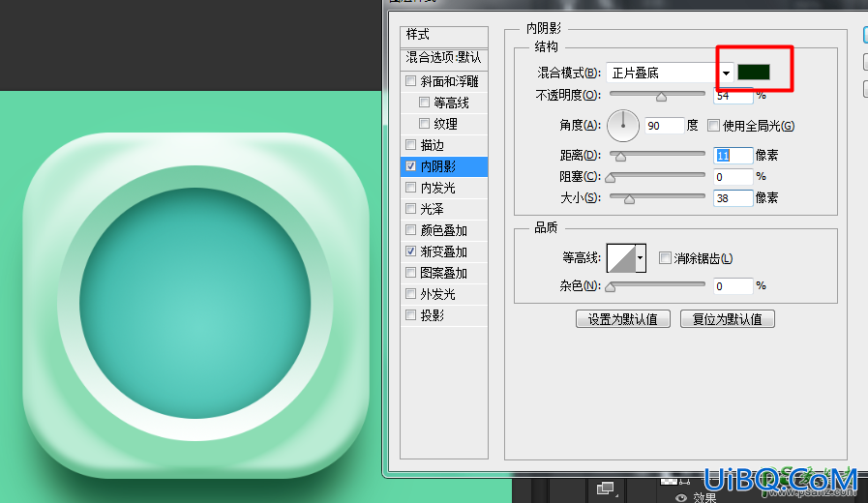Image resolution: width=868 pixels, height=503 pixels.
Task: Tick the 内发光 checkbox
Action: click(410, 188)
